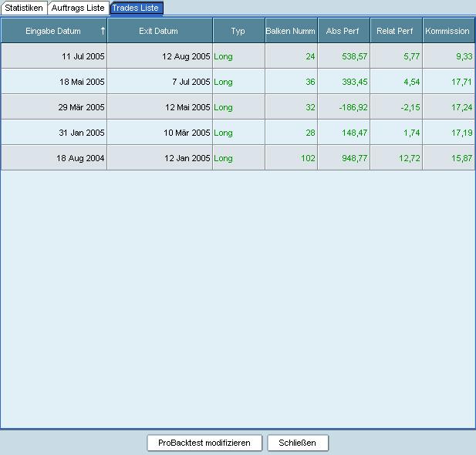Toggle sort arrow in Eingabe Datum header
This screenshot has height=455, width=476.
pyautogui.click(x=103, y=31)
